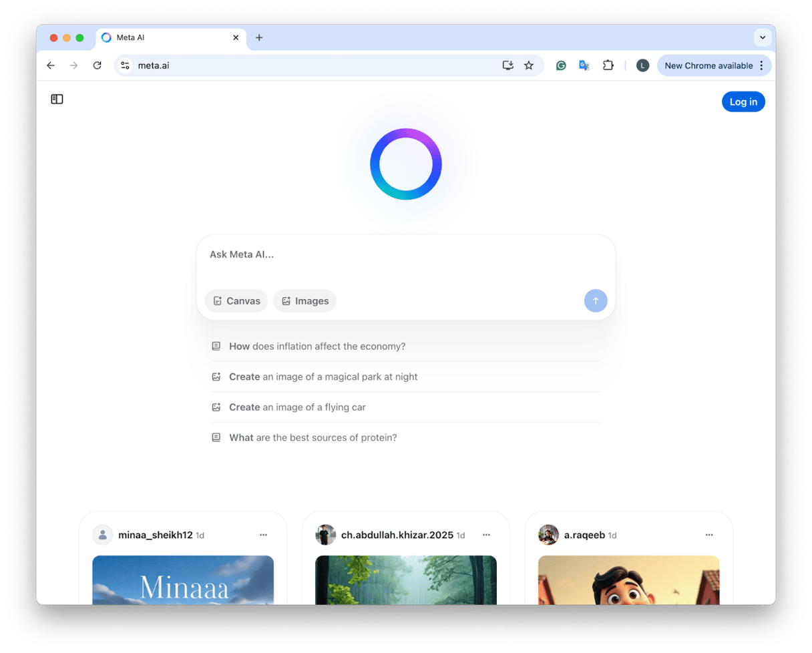This screenshot has height=653, width=812.
Task: Expand the tab search chevron
Action: [x=763, y=37]
